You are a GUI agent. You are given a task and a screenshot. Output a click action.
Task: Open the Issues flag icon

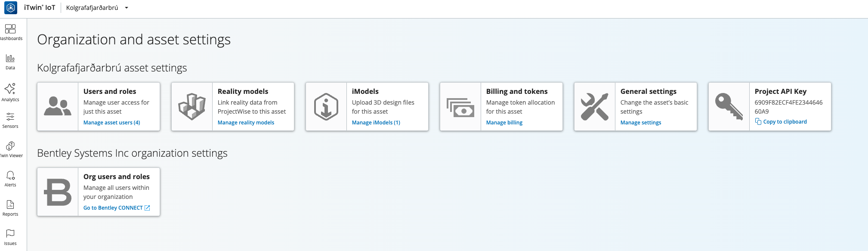coord(10,233)
